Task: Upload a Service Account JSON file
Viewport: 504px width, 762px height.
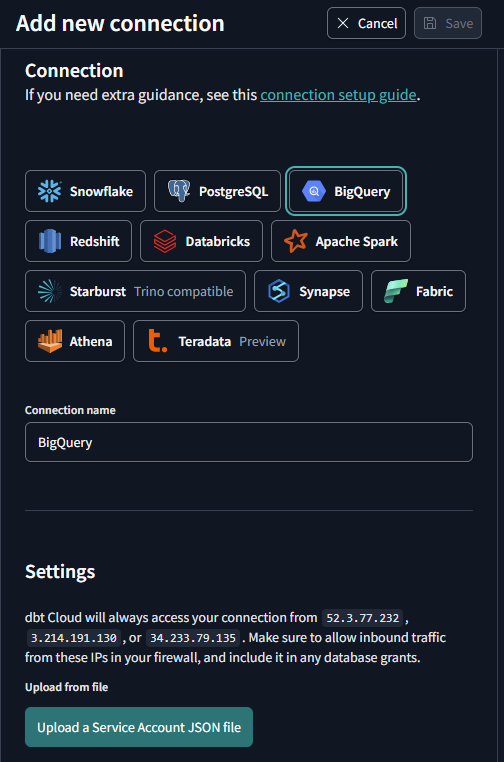Action: point(139,727)
